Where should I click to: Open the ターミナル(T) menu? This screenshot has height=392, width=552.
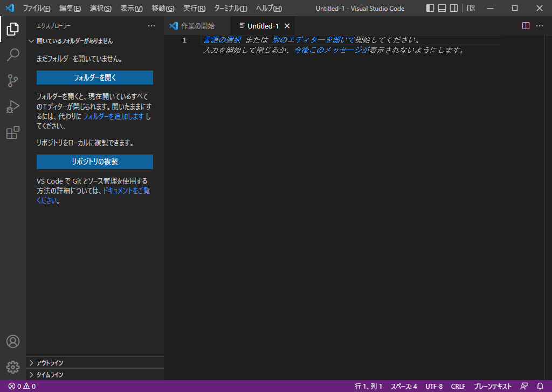click(231, 8)
